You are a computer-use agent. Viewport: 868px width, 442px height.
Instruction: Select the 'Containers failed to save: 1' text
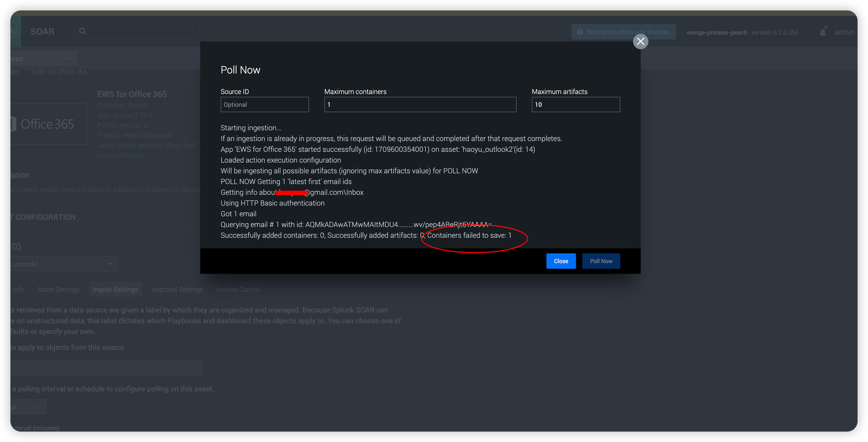click(x=469, y=235)
